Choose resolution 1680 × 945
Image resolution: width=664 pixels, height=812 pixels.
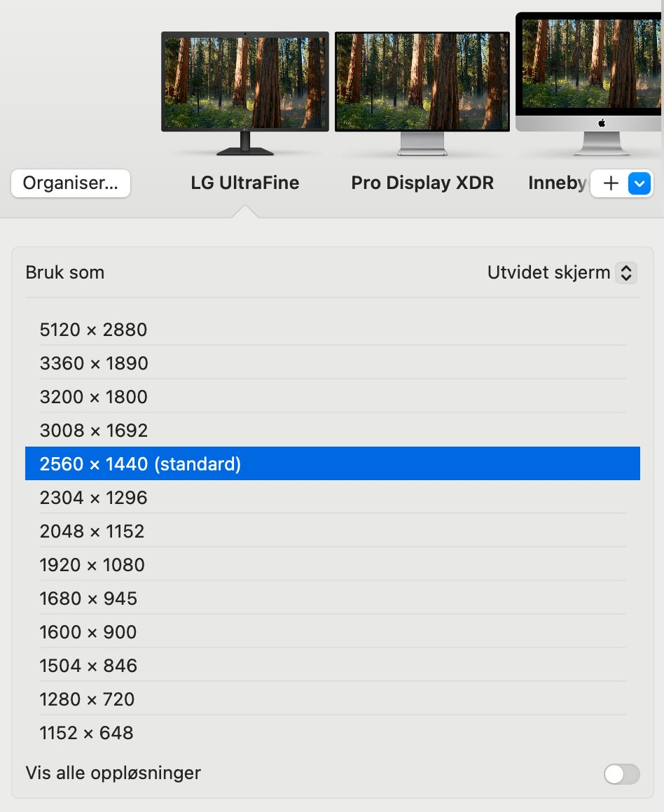(332, 598)
